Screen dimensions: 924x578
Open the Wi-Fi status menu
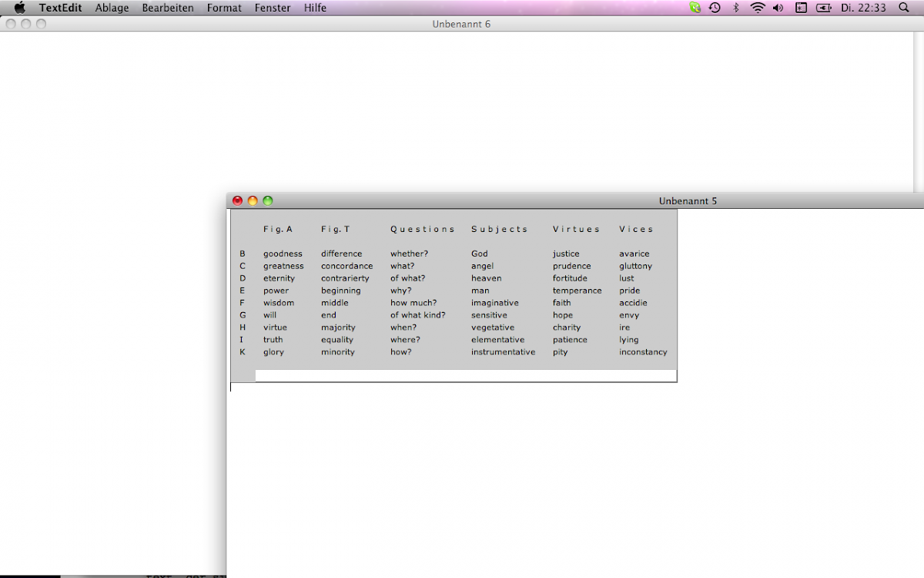pos(758,8)
